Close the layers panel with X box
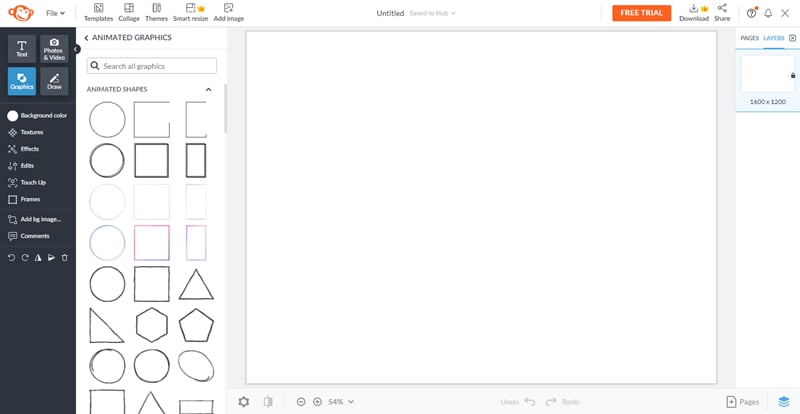This screenshot has height=414, width=800. pyautogui.click(x=792, y=38)
